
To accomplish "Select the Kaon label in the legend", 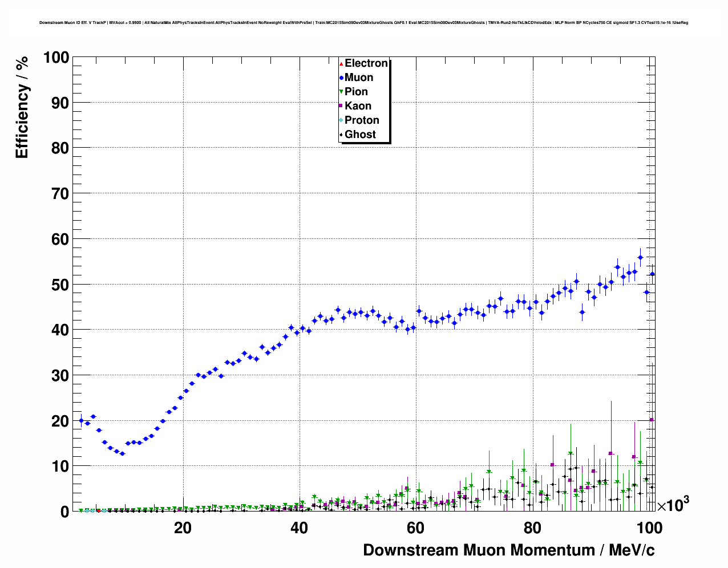I will [358, 106].
